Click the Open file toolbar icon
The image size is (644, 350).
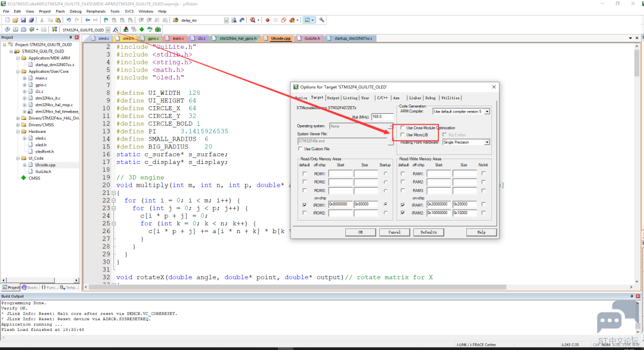(15, 20)
